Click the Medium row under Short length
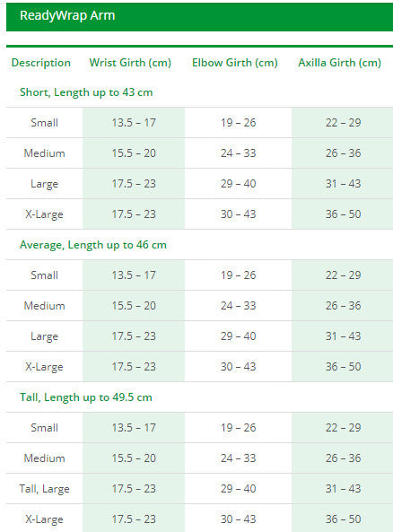This screenshot has width=393, height=532. 199,153
